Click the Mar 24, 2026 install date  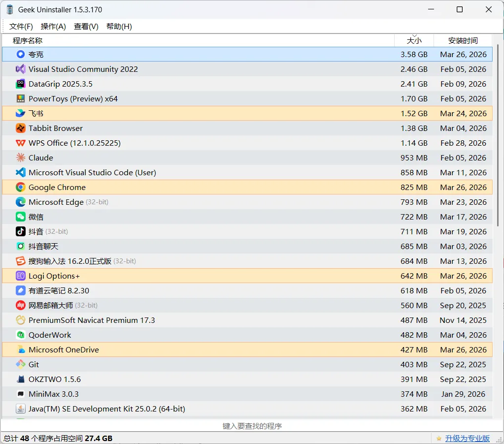tap(463, 113)
